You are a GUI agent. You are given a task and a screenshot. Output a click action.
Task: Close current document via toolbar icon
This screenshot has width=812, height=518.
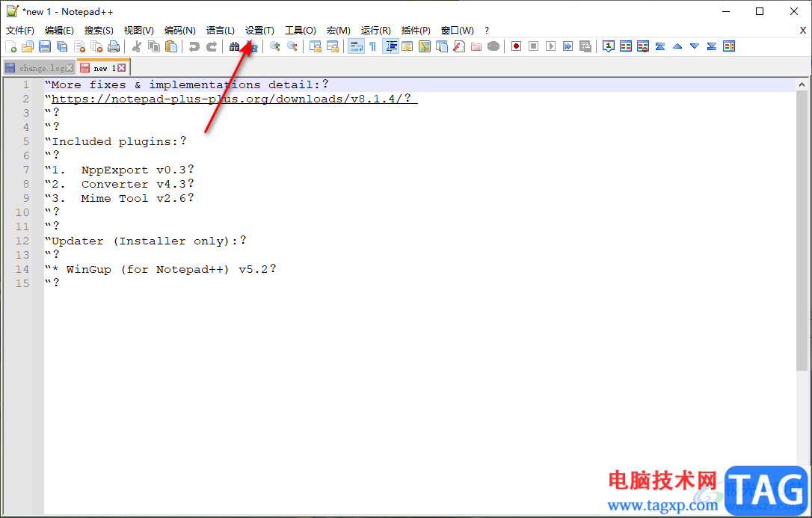point(79,46)
